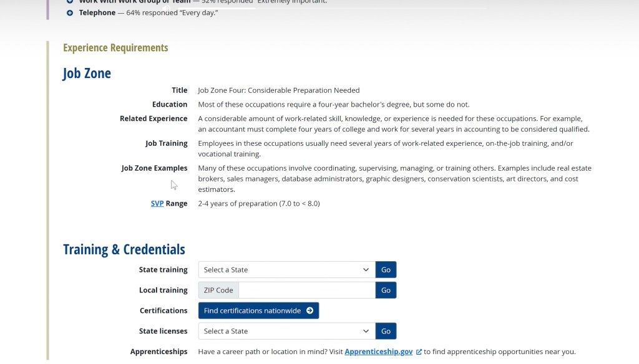This screenshot has width=639, height=364.
Task: Click the ZIP Code label box
Action: pos(218,290)
